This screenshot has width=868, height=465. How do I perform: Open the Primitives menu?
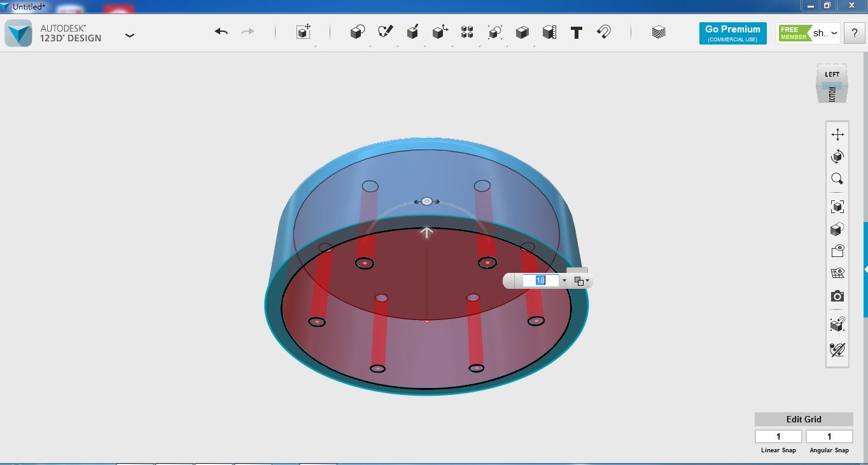358,32
